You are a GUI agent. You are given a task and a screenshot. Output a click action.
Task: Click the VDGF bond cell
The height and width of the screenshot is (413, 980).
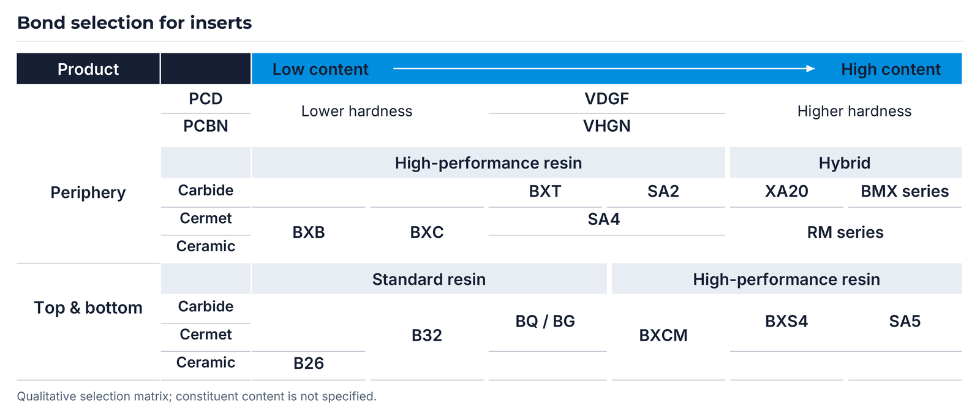coord(606,99)
